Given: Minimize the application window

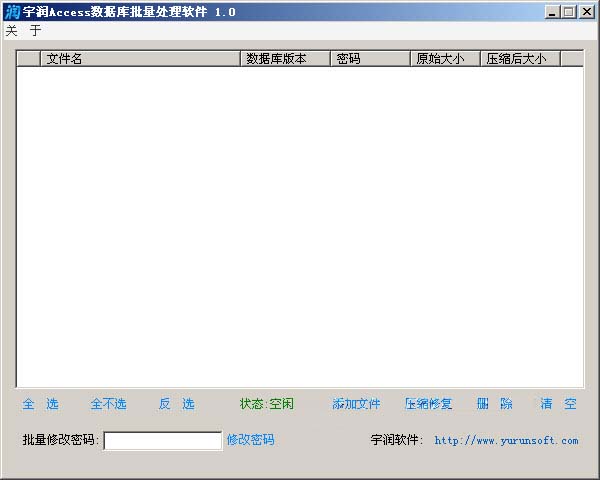Looking at the screenshot, I should [553, 11].
